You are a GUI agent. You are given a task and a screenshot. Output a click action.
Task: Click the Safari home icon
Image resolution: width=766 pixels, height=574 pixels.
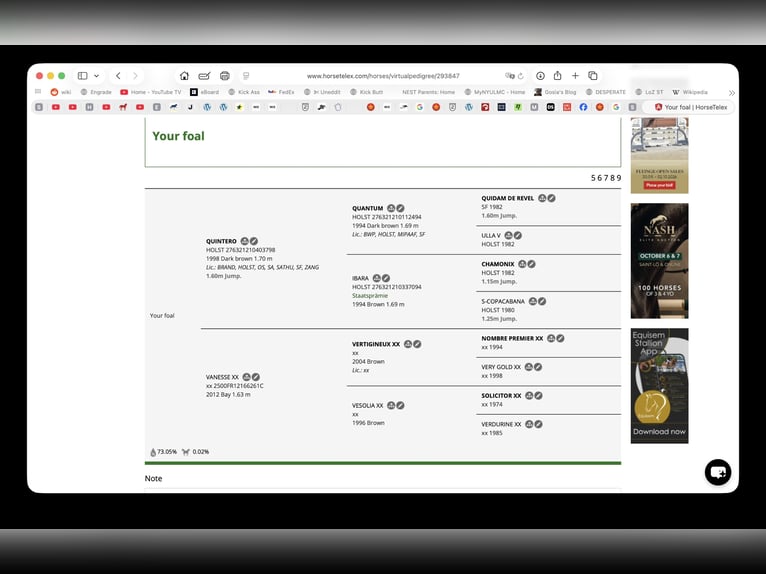184,76
